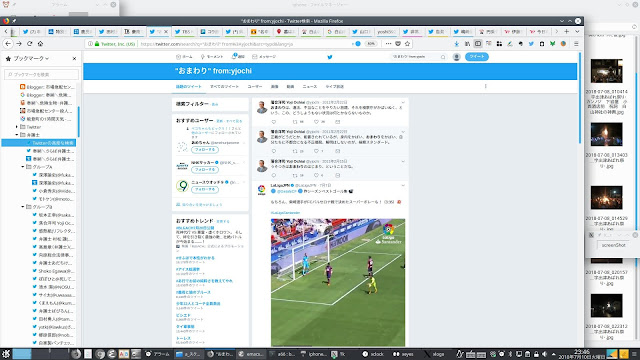Show site identity lock icon

[x=97, y=44]
